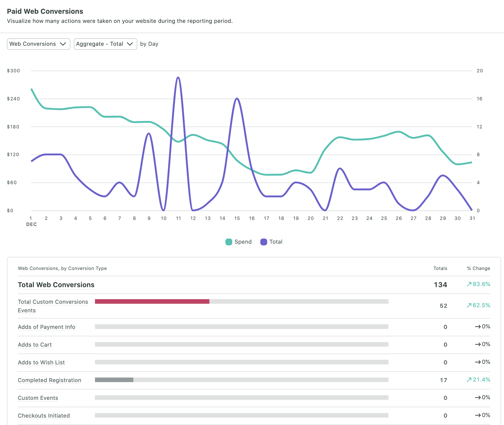Click the gray Completed Registration bar
This screenshot has height=425, width=504.
tap(114, 380)
